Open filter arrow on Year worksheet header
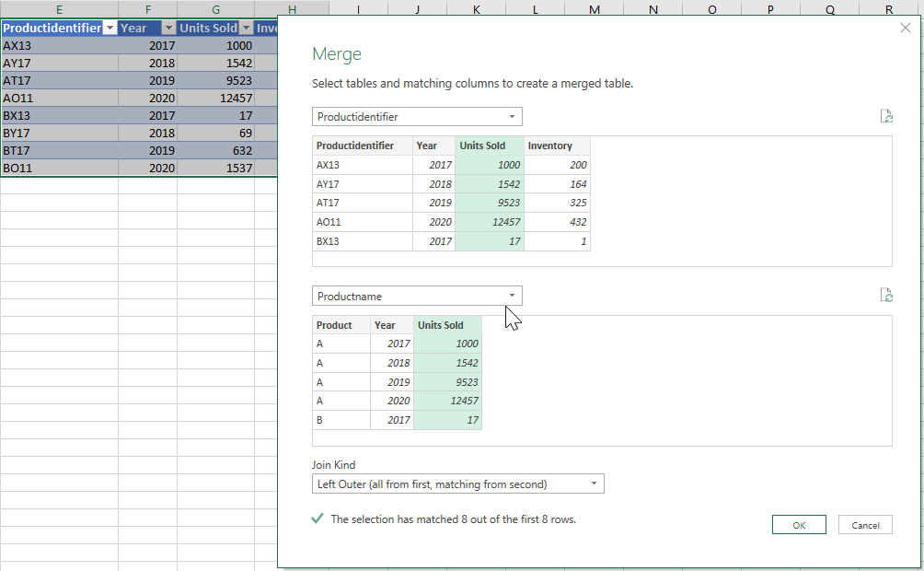The height and width of the screenshot is (571, 924). (x=168, y=28)
